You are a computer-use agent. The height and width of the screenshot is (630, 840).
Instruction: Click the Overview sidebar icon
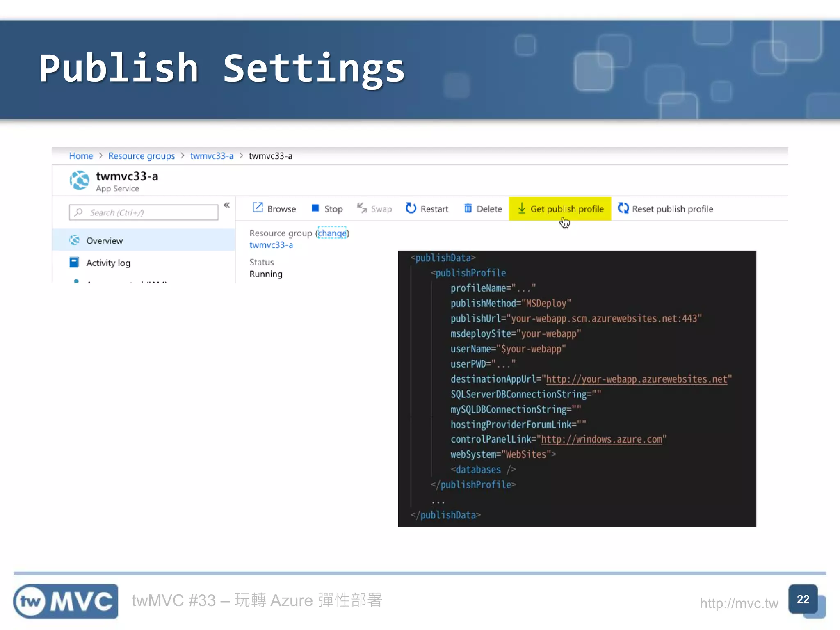click(74, 240)
